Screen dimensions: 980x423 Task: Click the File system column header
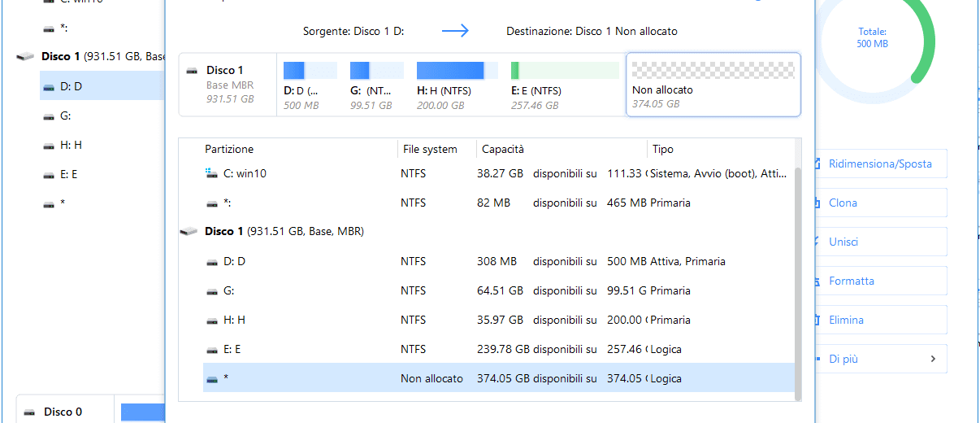coord(428,150)
